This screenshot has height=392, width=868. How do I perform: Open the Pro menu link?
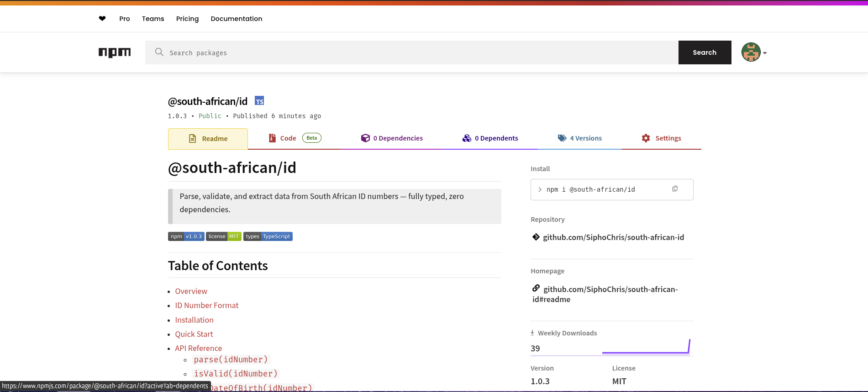pos(125,19)
